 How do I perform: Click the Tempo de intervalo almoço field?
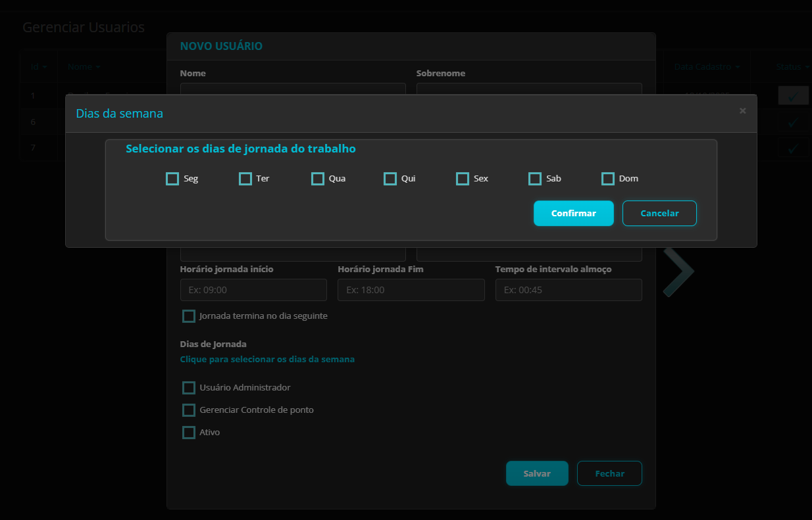[x=569, y=290]
